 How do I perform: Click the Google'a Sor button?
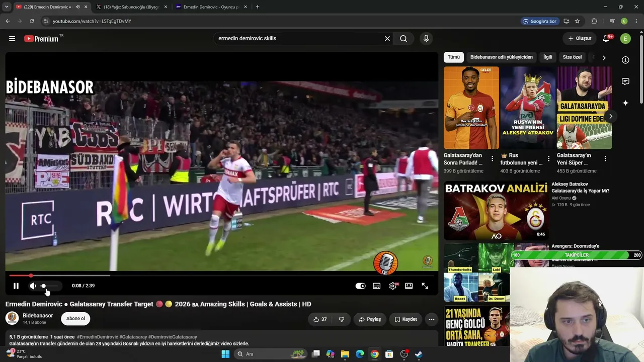pyautogui.click(x=540, y=21)
